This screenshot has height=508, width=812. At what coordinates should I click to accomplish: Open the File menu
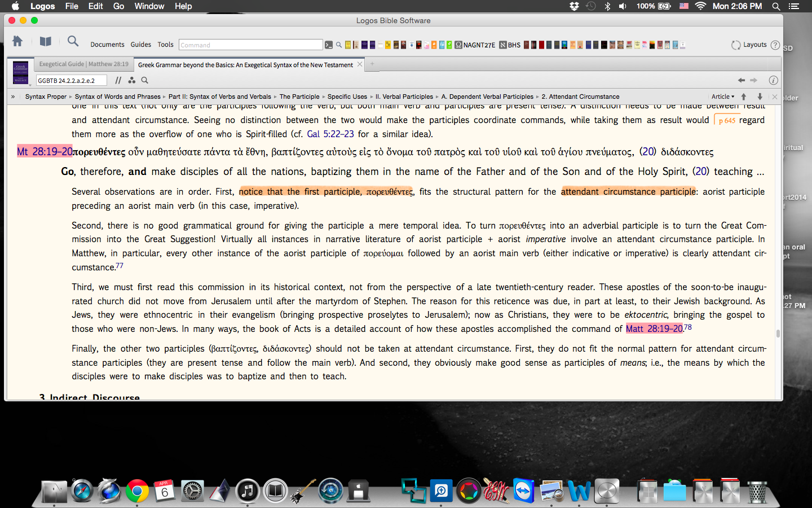(x=72, y=6)
